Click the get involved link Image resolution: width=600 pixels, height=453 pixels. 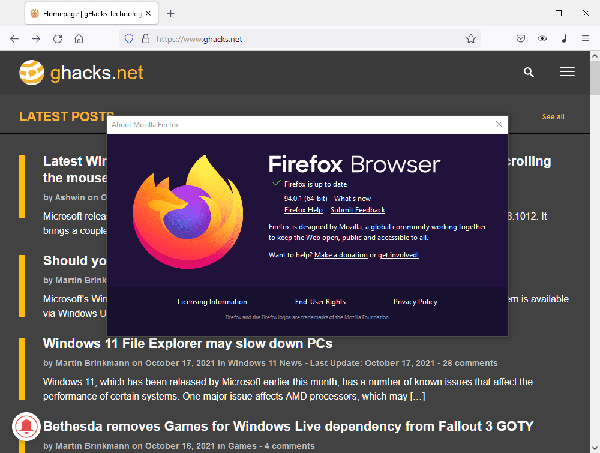(x=399, y=255)
